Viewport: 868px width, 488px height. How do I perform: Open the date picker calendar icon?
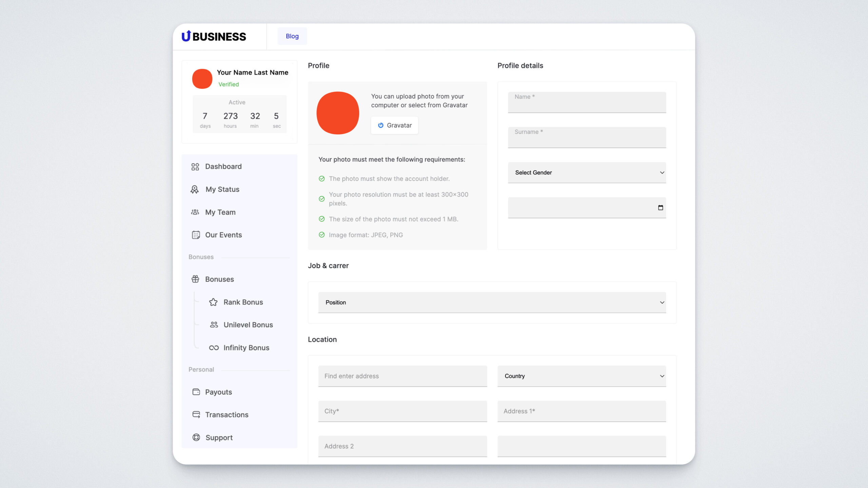pyautogui.click(x=660, y=208)
